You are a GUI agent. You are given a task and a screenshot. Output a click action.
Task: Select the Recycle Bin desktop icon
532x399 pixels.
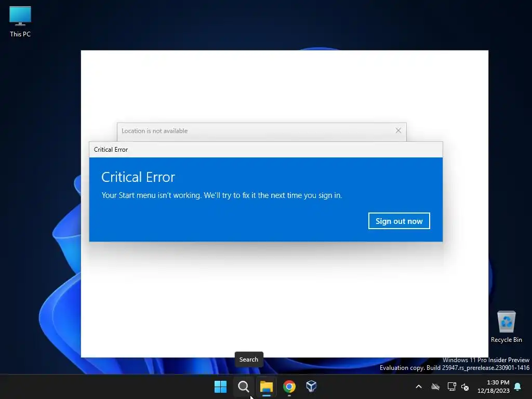click(506, 327)
